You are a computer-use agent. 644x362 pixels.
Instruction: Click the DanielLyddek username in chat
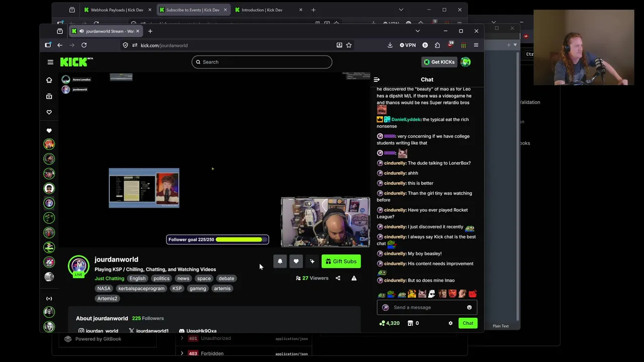click(x=406, y=120)
